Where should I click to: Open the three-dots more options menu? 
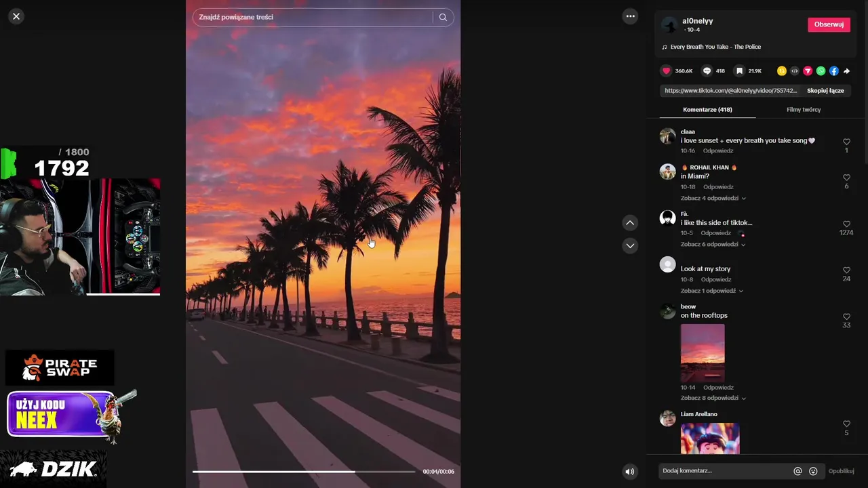coord(631,16)
